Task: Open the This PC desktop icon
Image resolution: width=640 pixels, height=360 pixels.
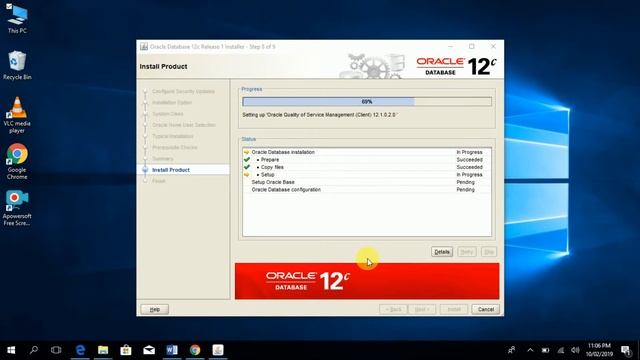Action: point(17,18)
